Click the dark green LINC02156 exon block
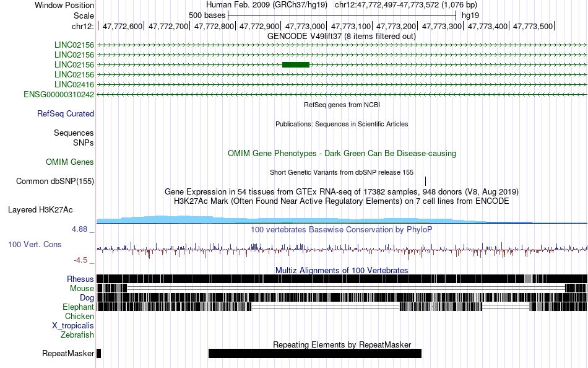Screen dimensions: 588x368 click(x=295, y=64)
